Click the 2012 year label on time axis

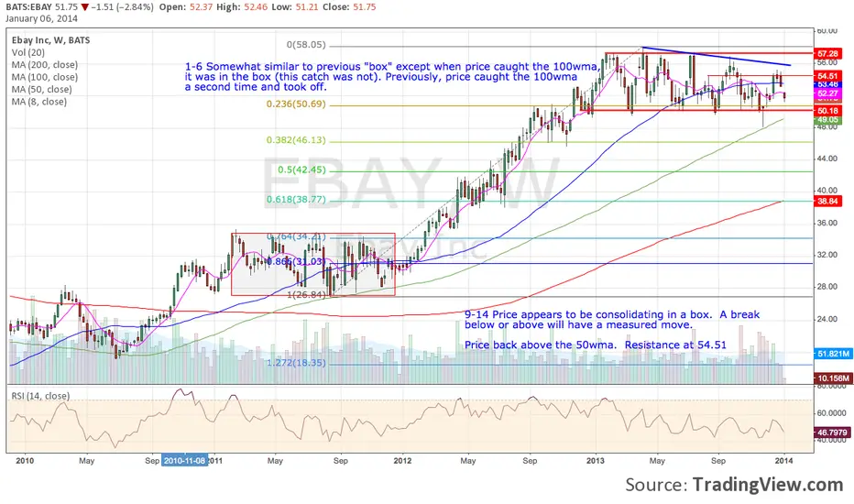(x=402, y=461)
